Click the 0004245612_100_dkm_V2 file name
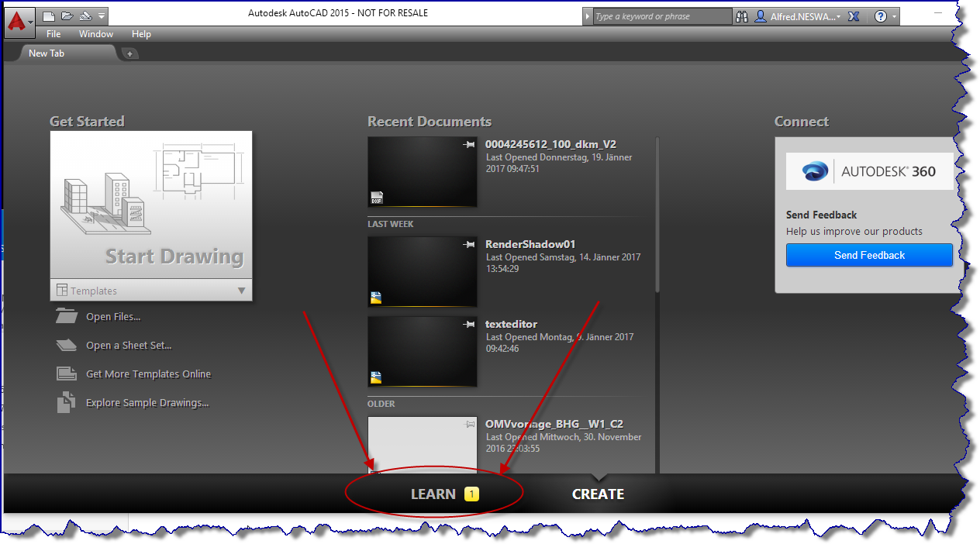980x544 pixels. click(550, 144)
